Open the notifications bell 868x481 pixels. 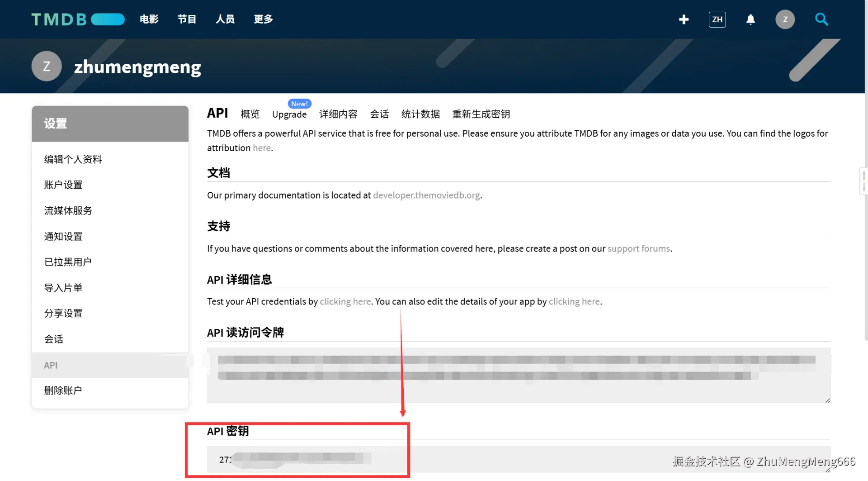750,19
